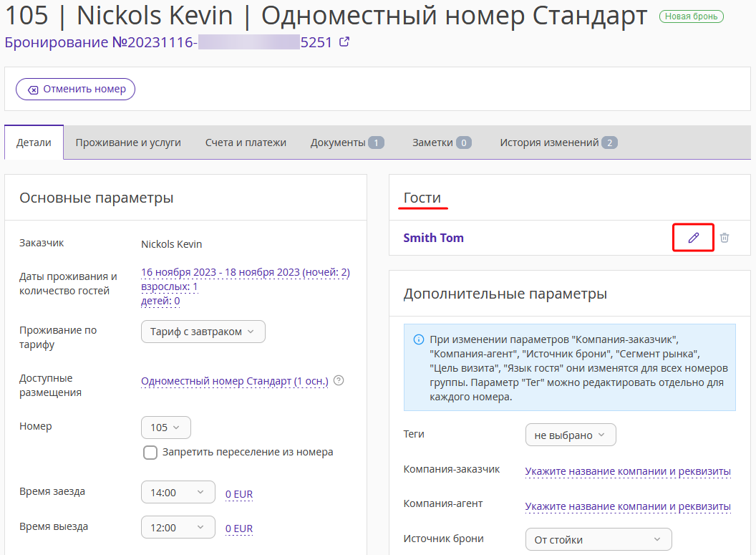Click 0 EUR link beside check-out time

pyautogui.click(x=239, y=529)
